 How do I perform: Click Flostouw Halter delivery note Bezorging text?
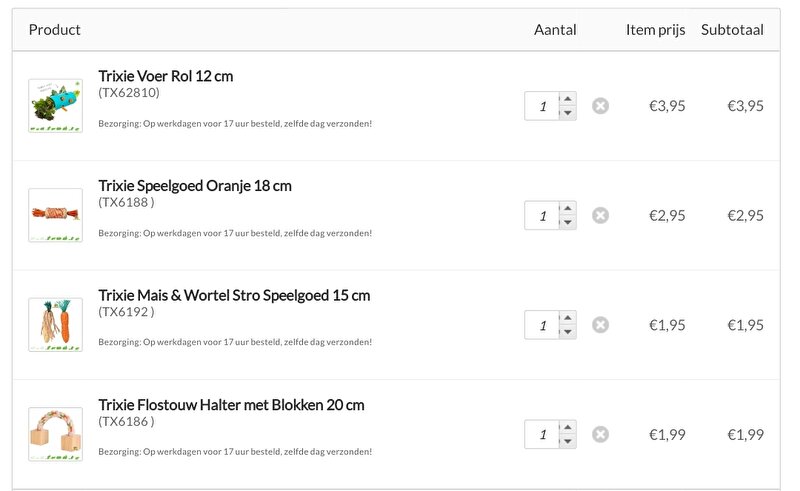click(x=235, y=452)
